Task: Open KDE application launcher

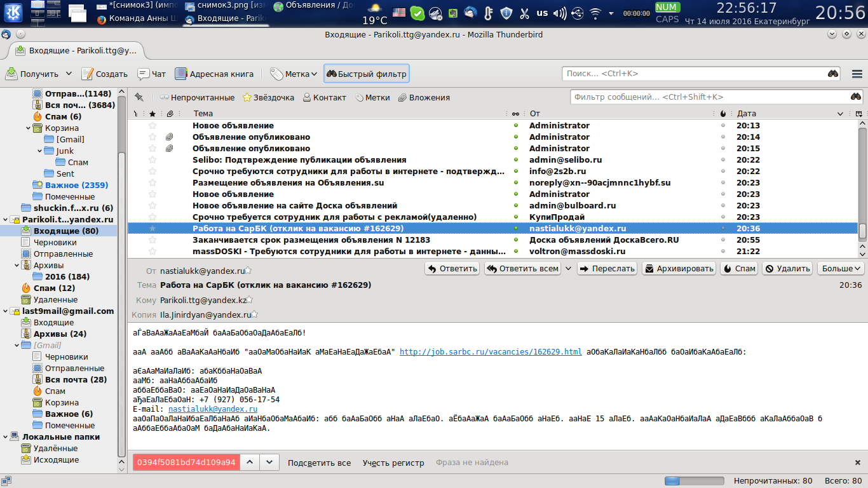Action: (13, 13)
